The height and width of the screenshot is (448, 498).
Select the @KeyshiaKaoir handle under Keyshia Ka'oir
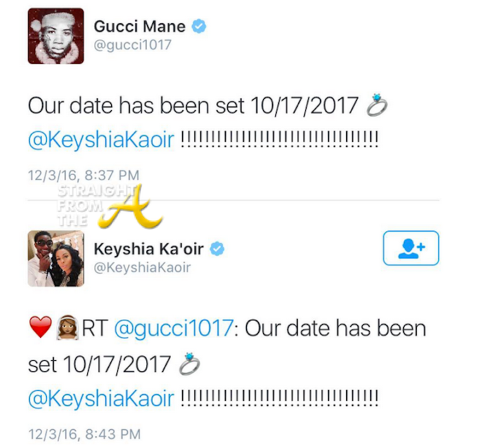pyautogui.click(x=142, y=268)
